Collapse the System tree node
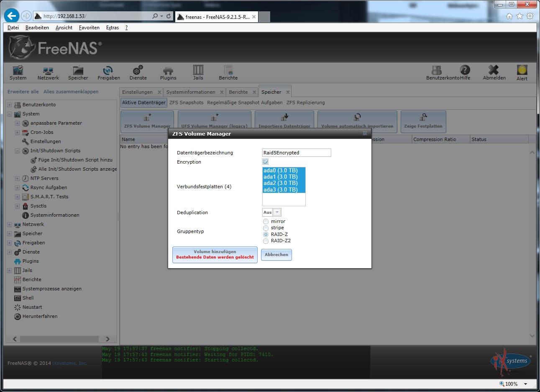The image size is (540, 392). 9,114
